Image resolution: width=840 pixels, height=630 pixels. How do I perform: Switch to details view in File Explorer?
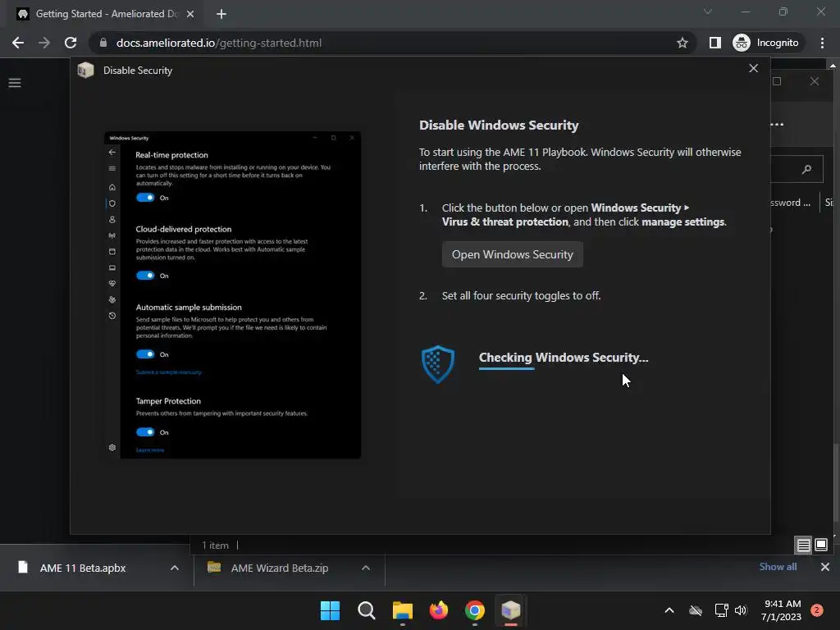click(x=803, y=546)
